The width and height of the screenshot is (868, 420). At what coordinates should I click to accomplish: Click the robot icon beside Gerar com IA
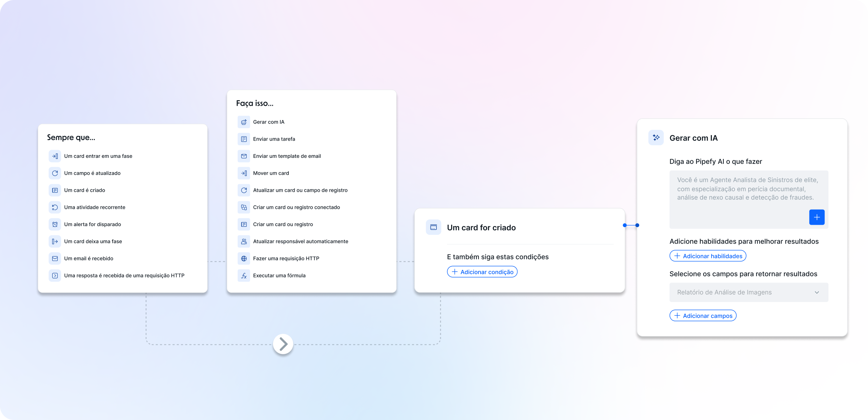tap(244, 122)
